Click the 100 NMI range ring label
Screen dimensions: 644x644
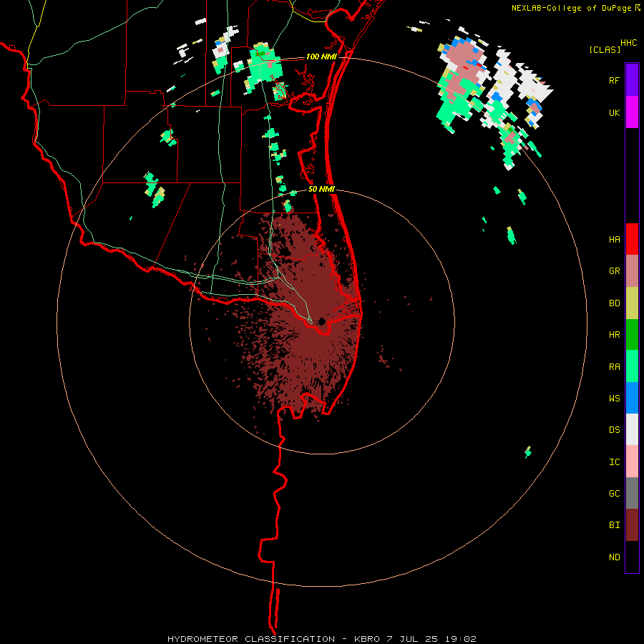(321, 57)
